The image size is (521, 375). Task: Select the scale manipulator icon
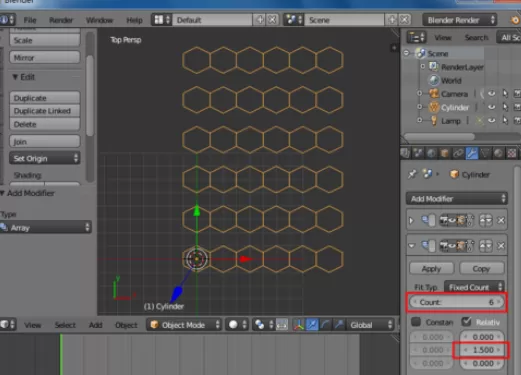339,324
